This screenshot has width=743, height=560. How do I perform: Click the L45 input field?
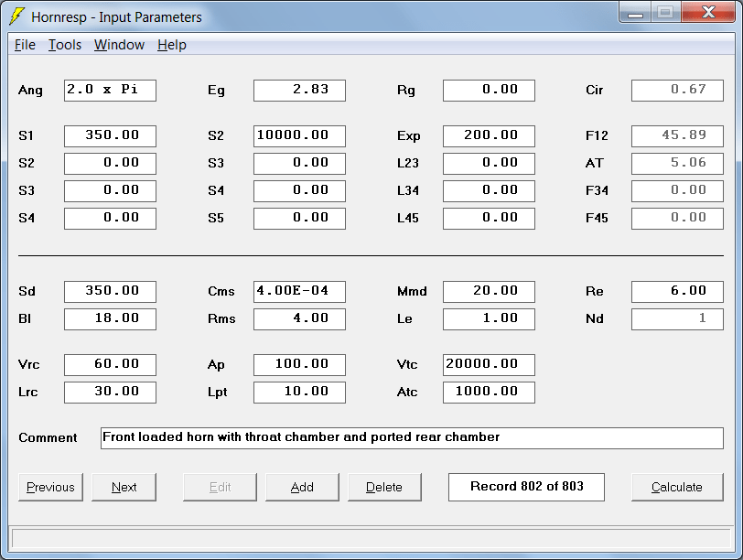click(x=489, y=219)
